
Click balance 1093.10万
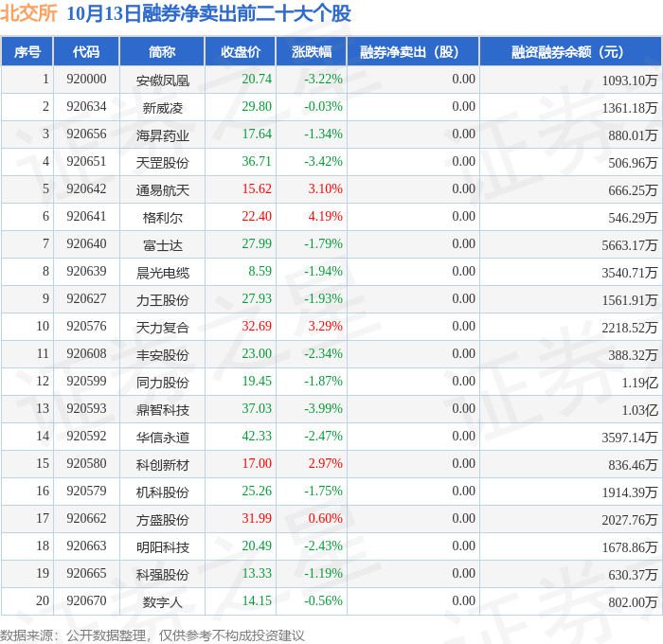(x=630, y=80)
